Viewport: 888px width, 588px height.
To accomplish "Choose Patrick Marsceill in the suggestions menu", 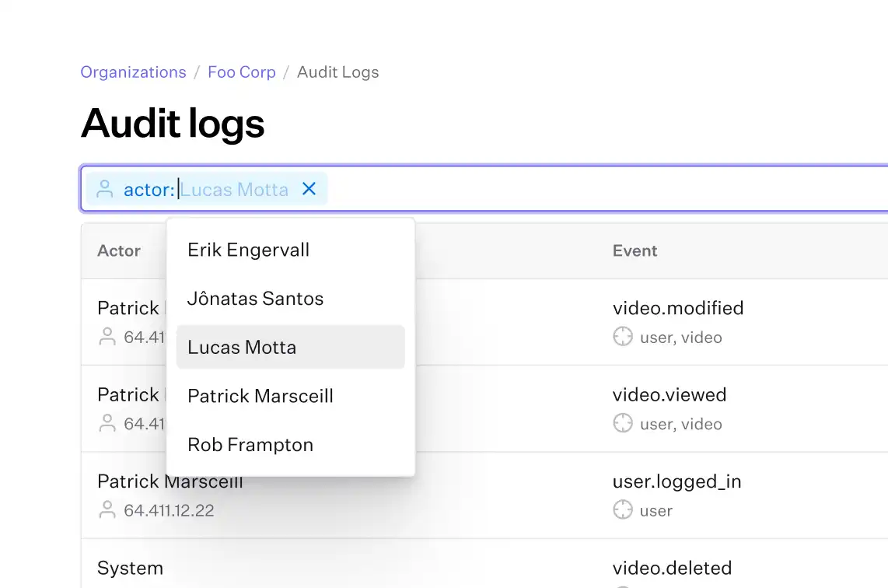I will pyautogui.click(x=260, y=396).
